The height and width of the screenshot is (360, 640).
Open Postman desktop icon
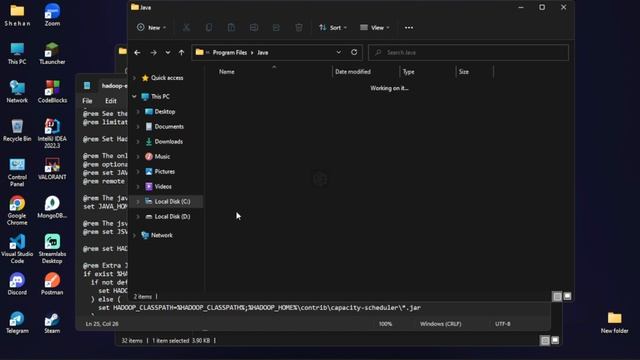pyautogui.click(x=52, y=284)
